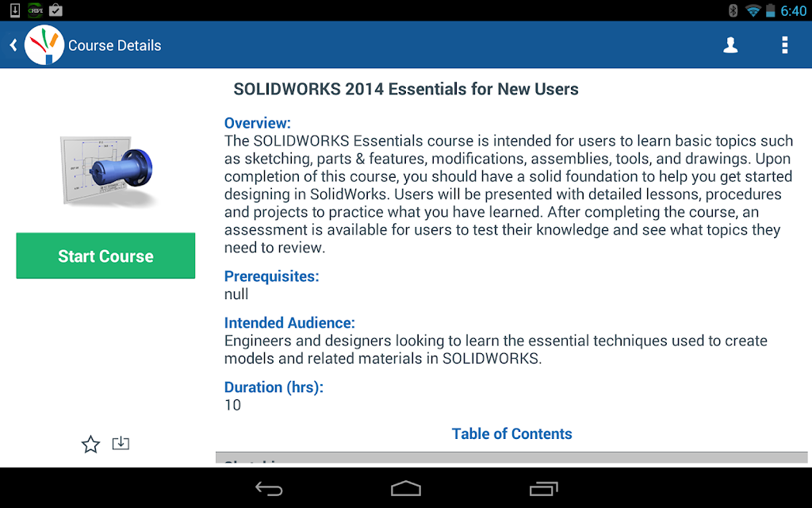
Task: Tap the Android back navigation button
Action: tap(270, 488)
